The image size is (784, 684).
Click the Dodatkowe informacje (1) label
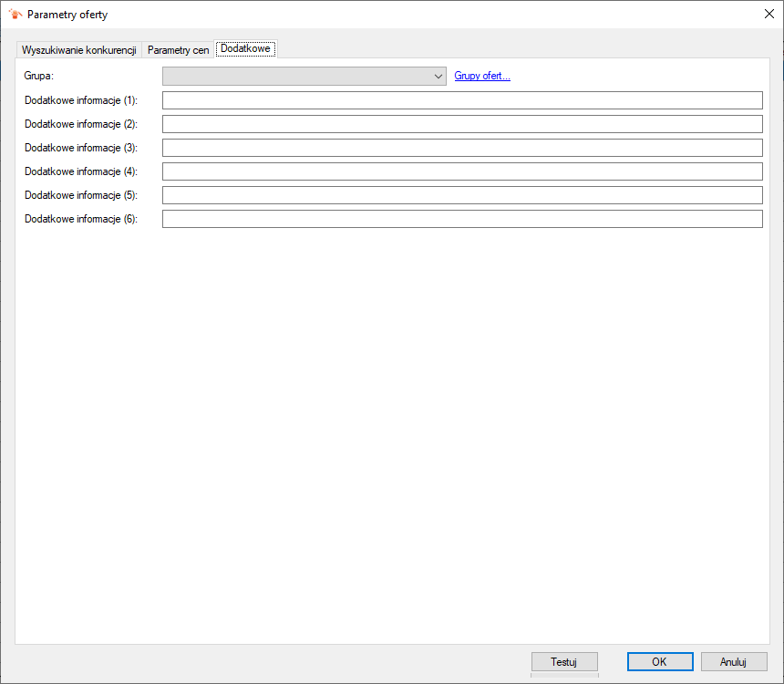(x=81, y=100)
